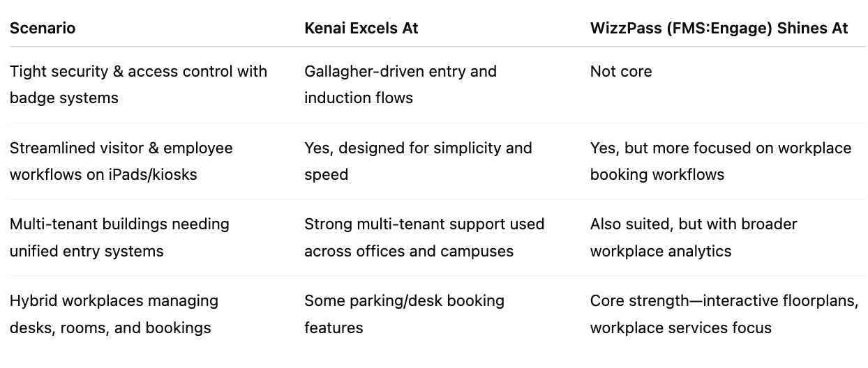The width and height of the screenshot is (868, 368).
Task: Click the "Scenario" column header
Action: 43,29
